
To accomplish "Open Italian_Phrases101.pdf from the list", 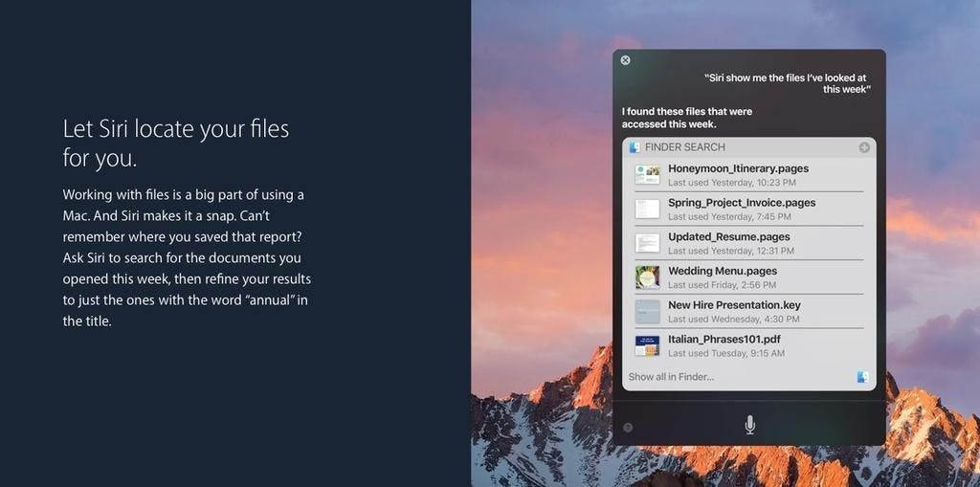I will [724, 340].
